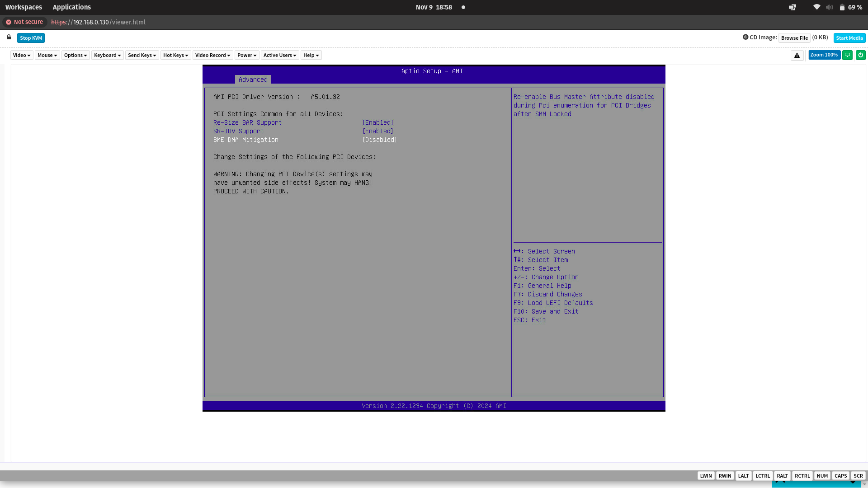Toggle the NUM lock indicator
The height and width of the screenshot is (488, 868).
pyautogui.click(x=822, y=476)
